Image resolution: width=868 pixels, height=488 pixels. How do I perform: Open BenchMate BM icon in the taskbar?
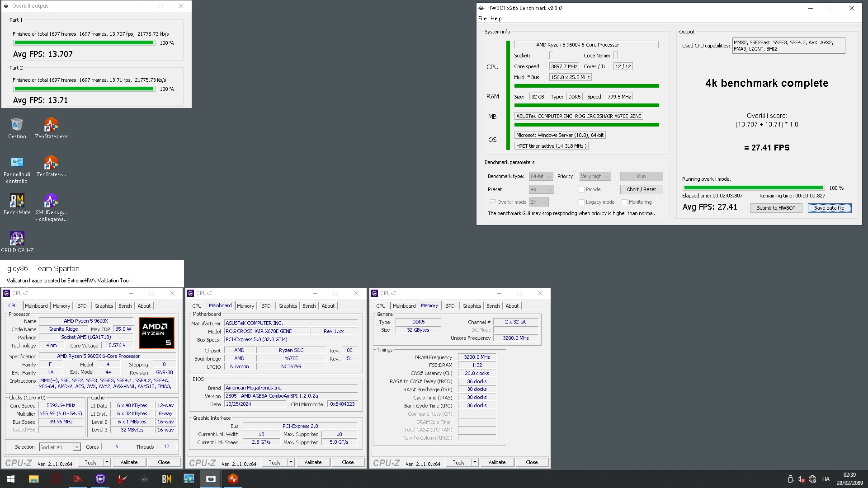click(x=166, y=479)
